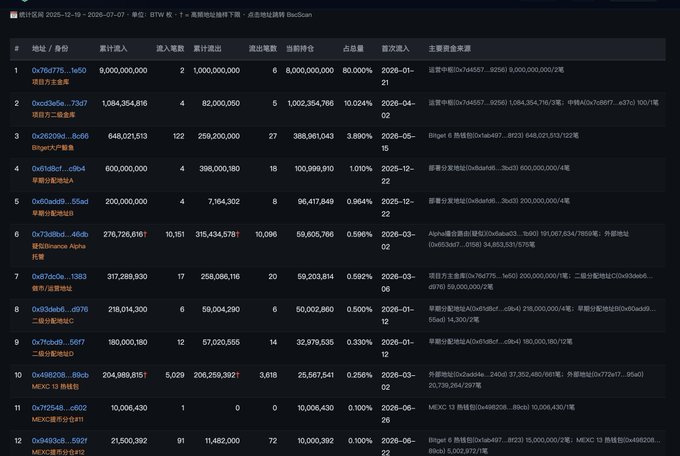Click the 地址 / 身份 column header
The width and height of the screenshot is (680, 456).
pyautogui.click(x=50, y=49)
